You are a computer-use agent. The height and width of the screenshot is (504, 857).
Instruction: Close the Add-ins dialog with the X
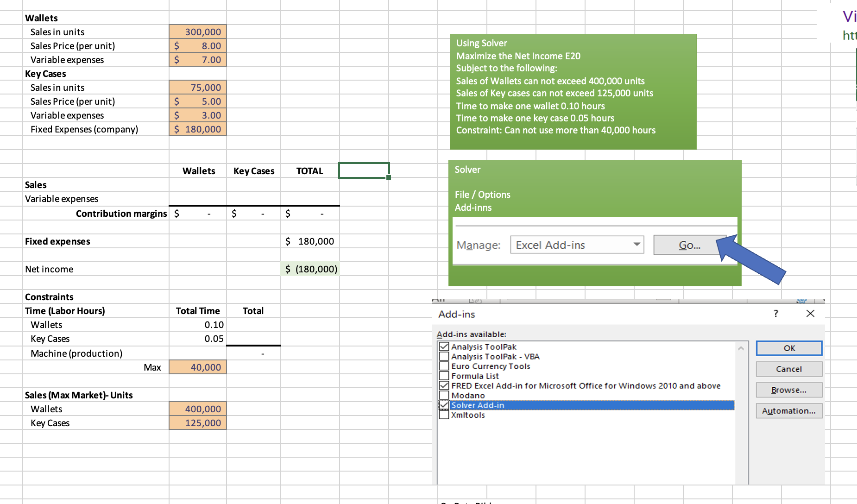810,314
